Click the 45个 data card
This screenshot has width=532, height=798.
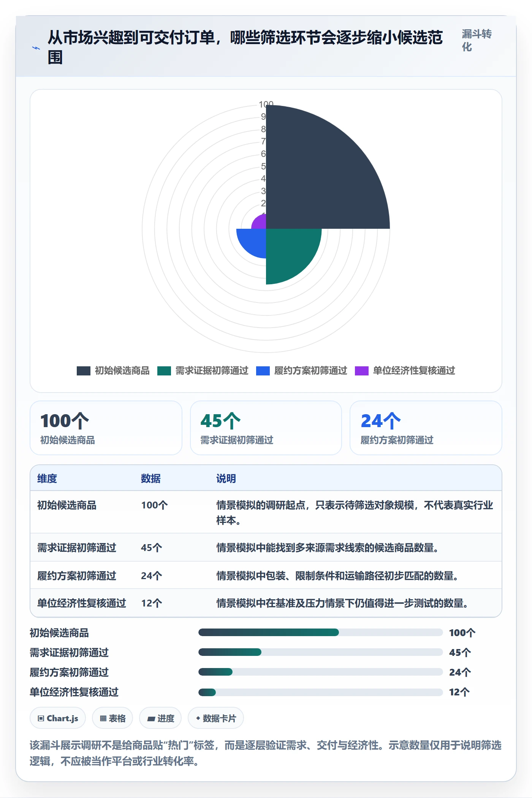(266, 428)
